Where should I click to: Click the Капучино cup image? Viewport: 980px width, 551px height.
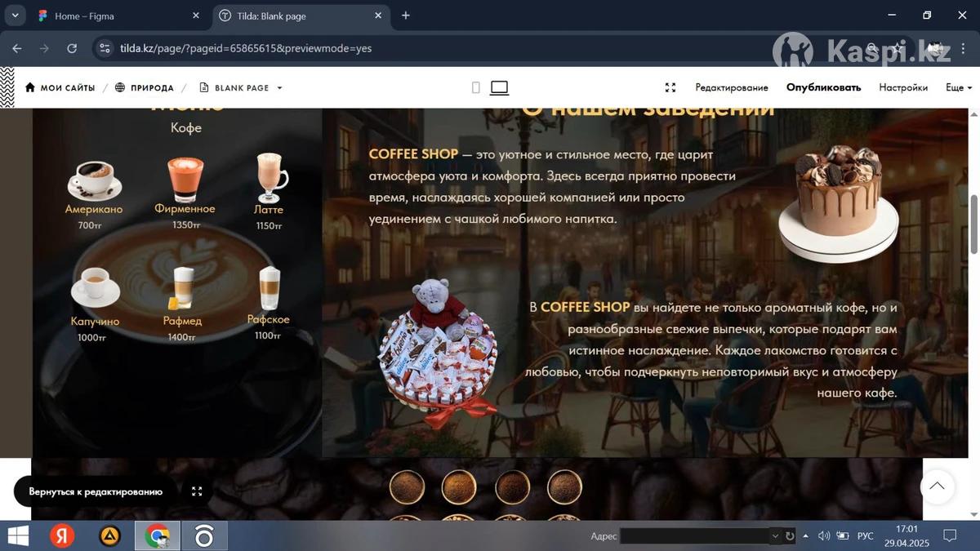94,288
